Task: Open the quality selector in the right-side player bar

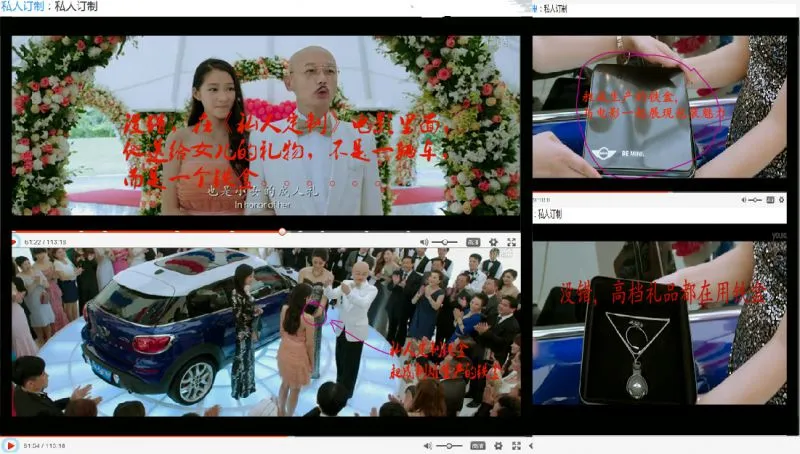Action: click(770, 200)
